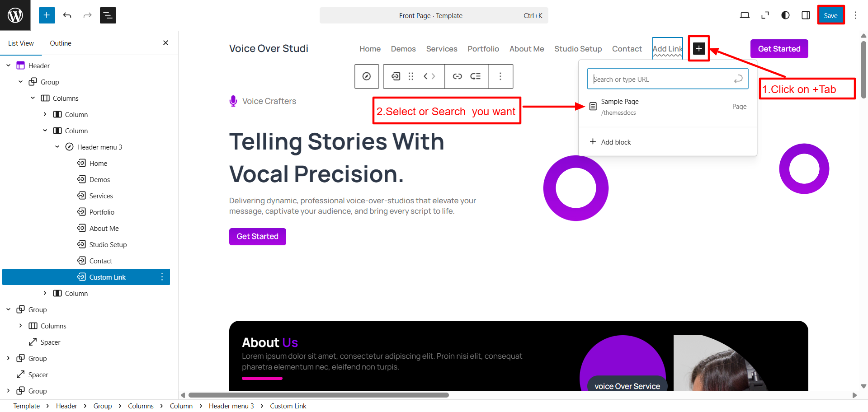The width and height of the screenshot is (868, 412).
Task: Expand the last Column under Columns
Action: [45, 293]
